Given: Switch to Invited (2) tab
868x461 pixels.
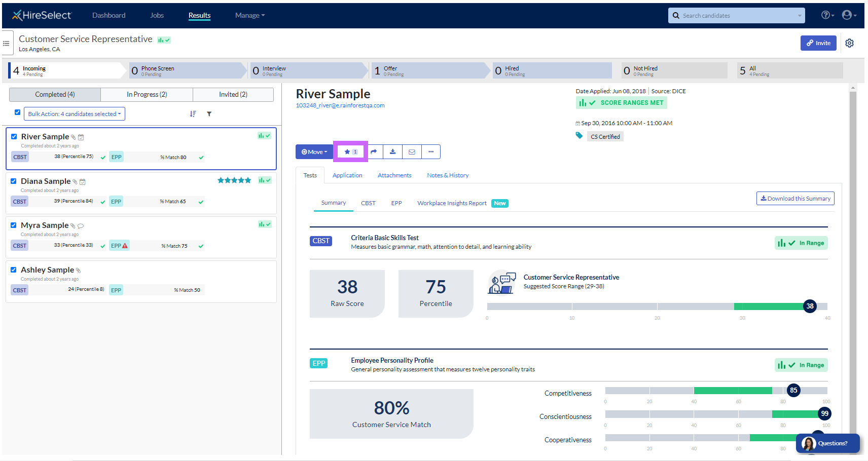Looking at the screenshot, I should (x=233, y=95).
